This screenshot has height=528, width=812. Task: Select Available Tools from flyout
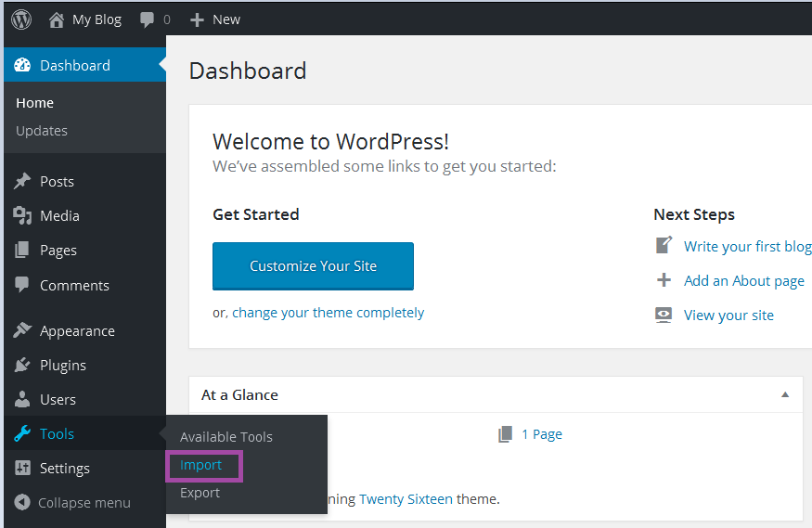[x=226, y=437]
